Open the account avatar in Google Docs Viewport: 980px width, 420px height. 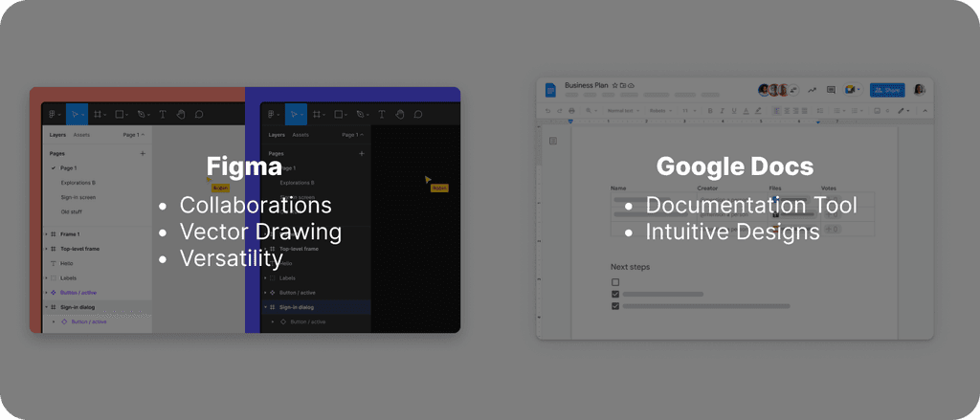coord(919,89)
